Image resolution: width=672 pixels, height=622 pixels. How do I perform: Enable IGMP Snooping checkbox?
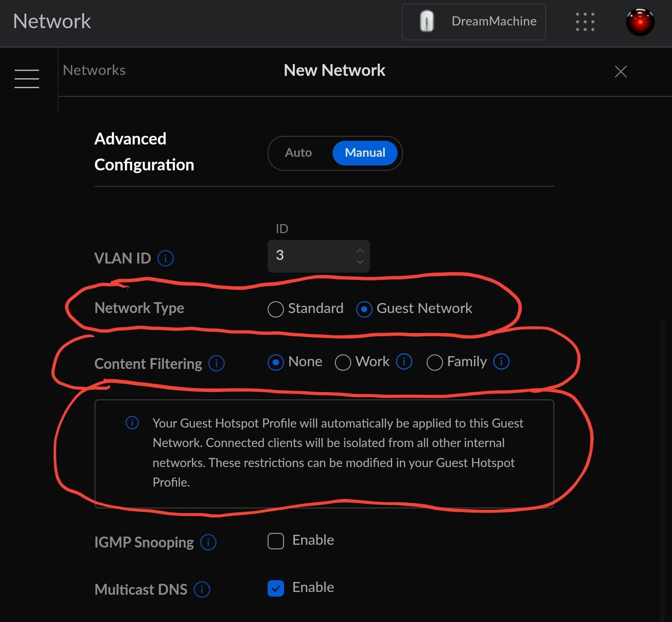coord(275,541)
